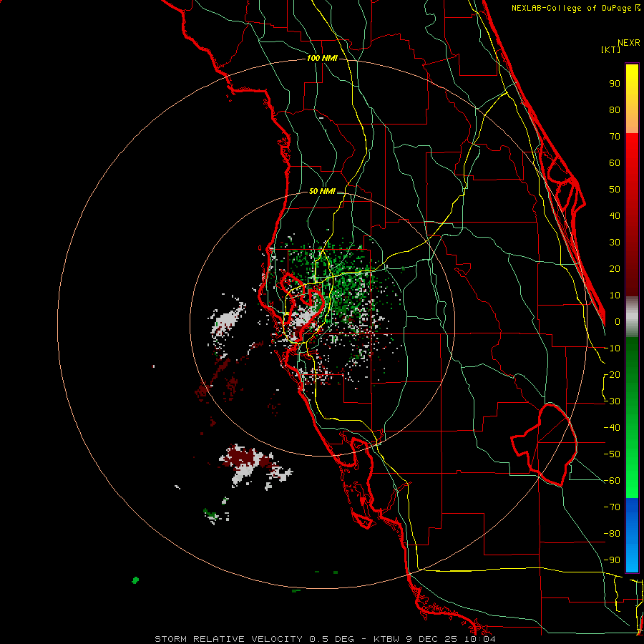Click the small green echo blob at lower left
This screenshot has width=644, height=644.
(x=135, y=580)
